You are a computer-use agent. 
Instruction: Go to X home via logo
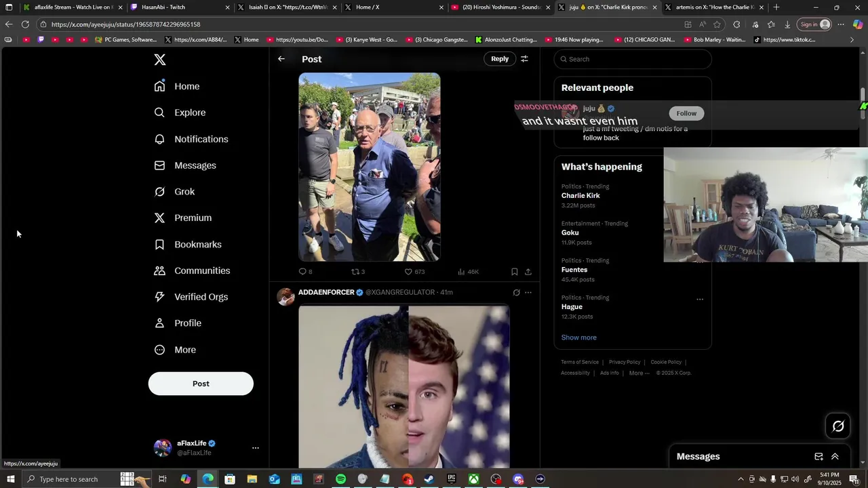(160, 60)
